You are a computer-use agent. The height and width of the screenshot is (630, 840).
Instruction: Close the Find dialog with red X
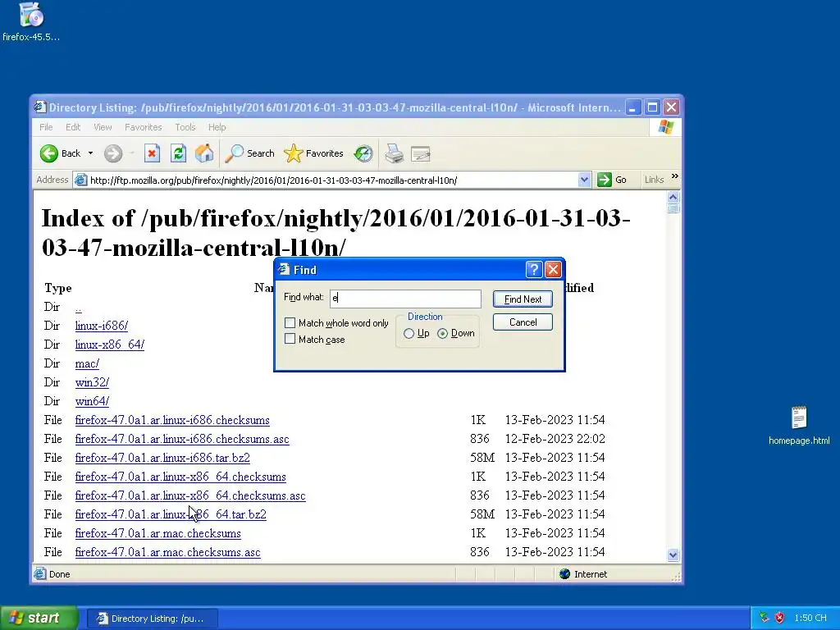pos(553,269)
